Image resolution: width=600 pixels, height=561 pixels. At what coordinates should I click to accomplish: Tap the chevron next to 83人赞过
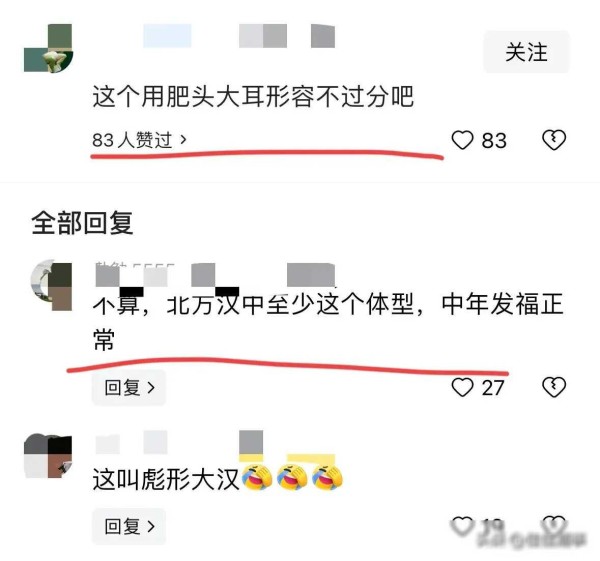[x=183, y=140]
